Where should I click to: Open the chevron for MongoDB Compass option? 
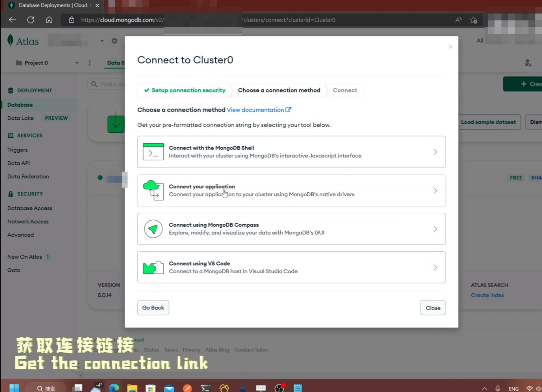click(x=435, y=229)
